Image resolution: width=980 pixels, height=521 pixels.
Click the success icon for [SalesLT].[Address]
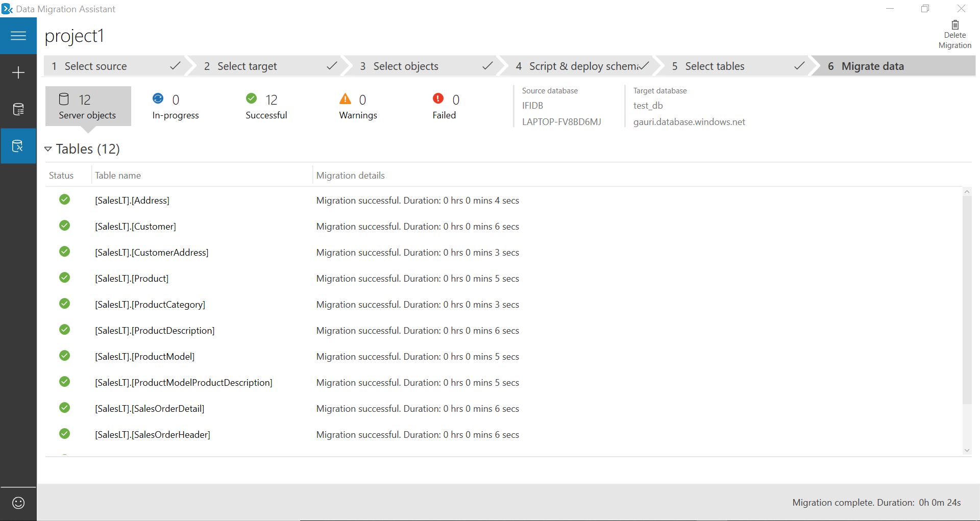coord(64,200)
